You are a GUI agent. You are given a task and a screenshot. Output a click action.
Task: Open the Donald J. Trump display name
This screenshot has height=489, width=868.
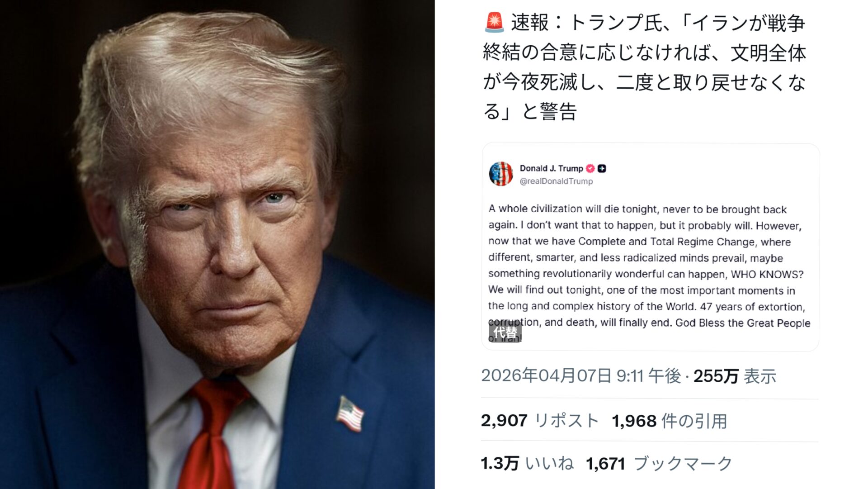click(551, 168)
